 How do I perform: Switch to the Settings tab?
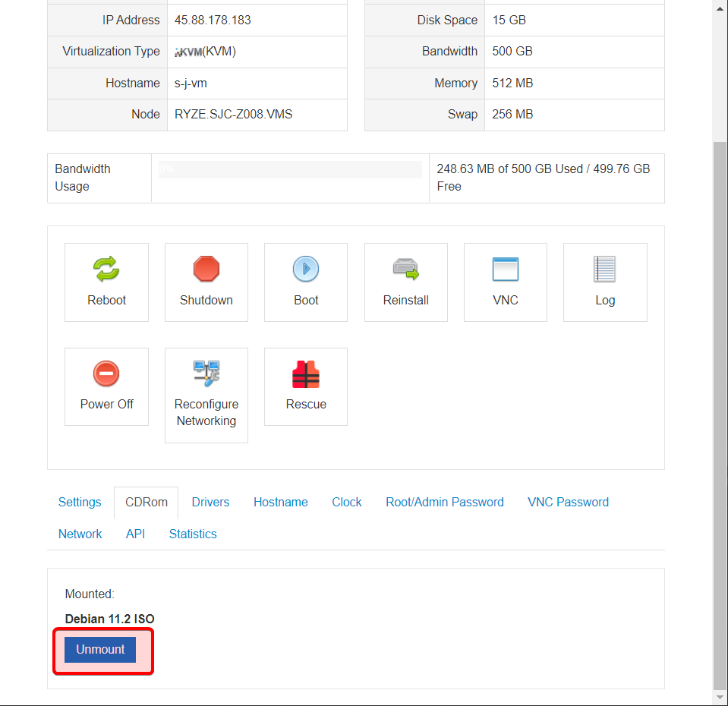point(80,503)
